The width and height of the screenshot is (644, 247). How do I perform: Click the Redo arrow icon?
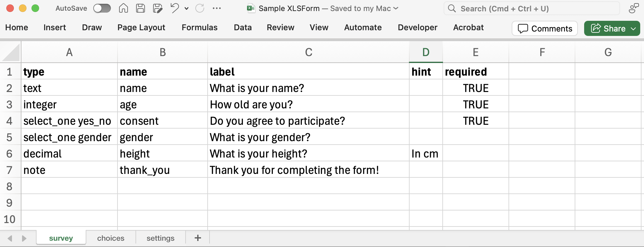(200, 8)
